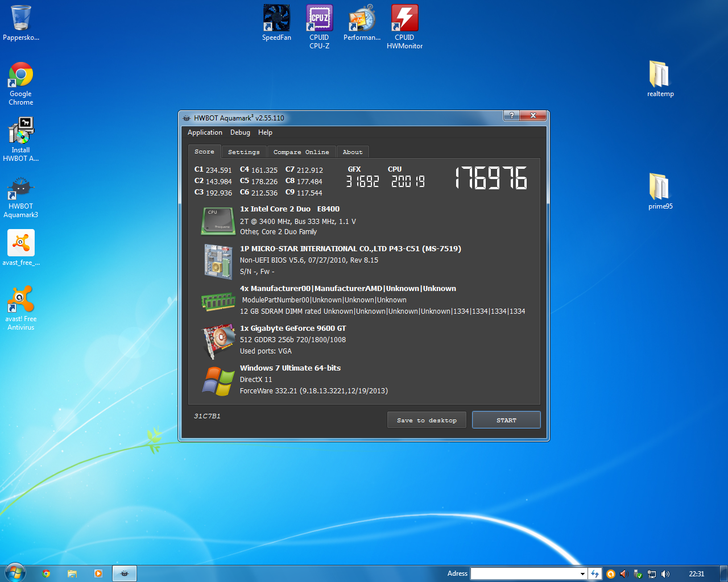Image resolution: width=728 pixels, height=582 pixels.
Task: Click the question mark help button in title bar
Action: click(511, 115)
